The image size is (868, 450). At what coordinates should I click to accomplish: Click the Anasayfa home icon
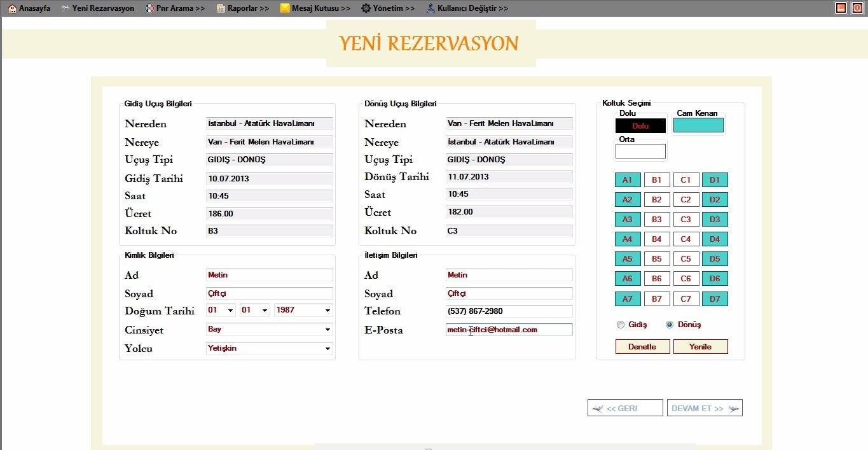tap(12, 8)
